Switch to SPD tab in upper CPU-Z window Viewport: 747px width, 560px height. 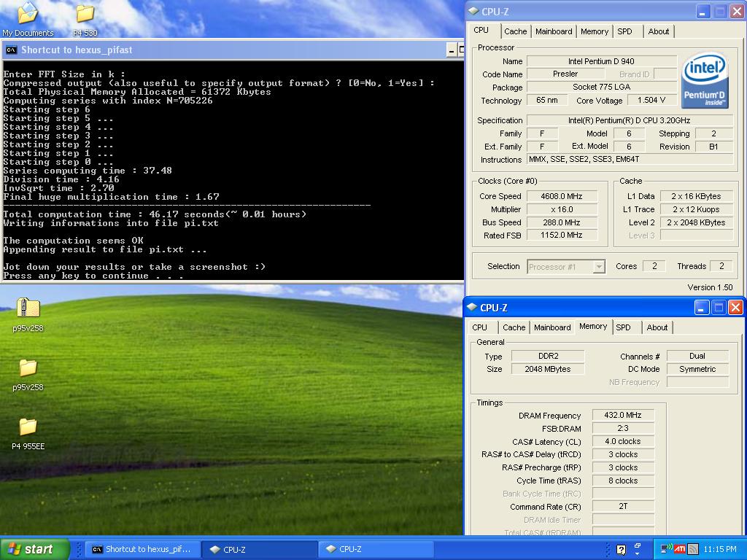click(x=624, y=31)
